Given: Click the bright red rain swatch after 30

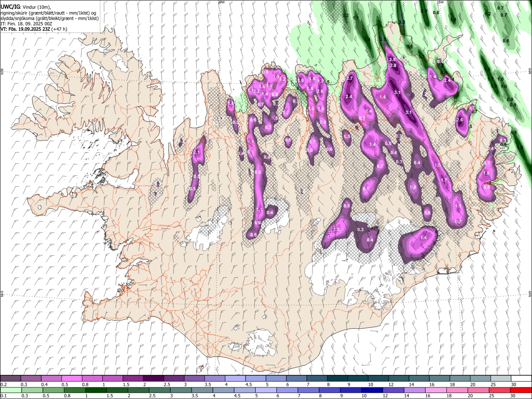Looking at the screenshot, I should tap(521, 390).
